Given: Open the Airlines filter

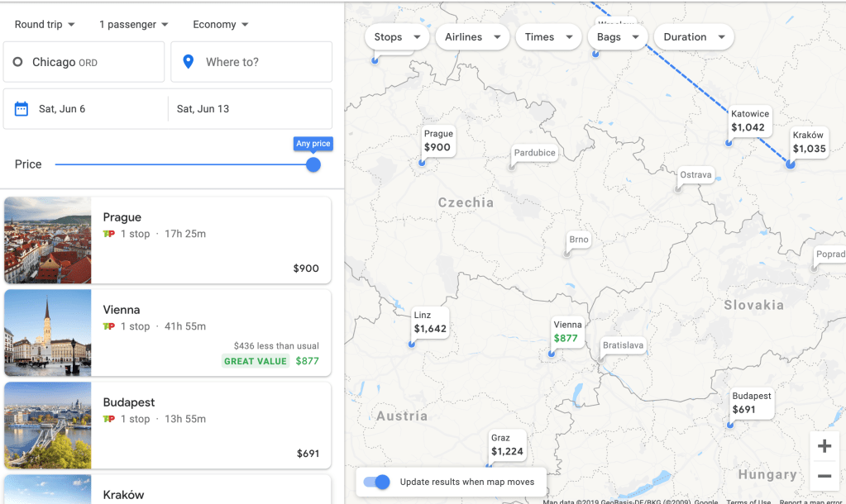Looking at the screenshot, I should tap(472, 37).
